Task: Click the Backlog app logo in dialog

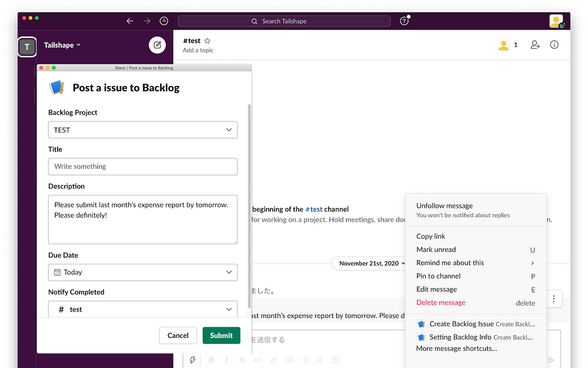Action: (57, 87)
